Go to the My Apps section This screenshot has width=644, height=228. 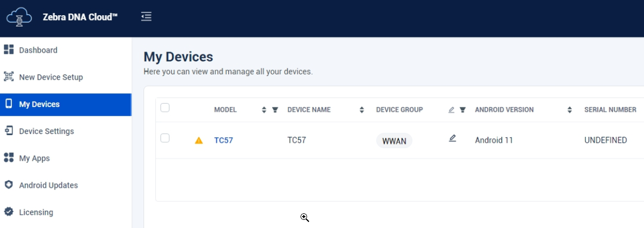point(34,159)
